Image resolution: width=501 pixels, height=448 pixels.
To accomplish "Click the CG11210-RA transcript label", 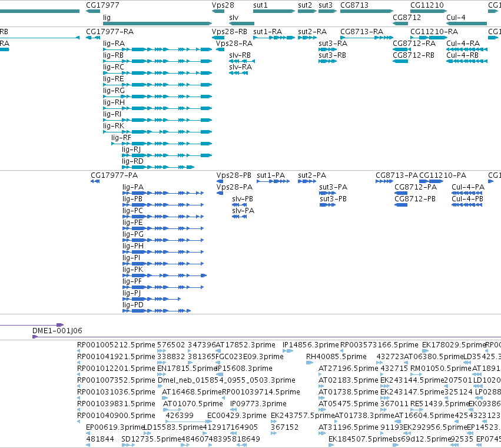I will (434, 32).
